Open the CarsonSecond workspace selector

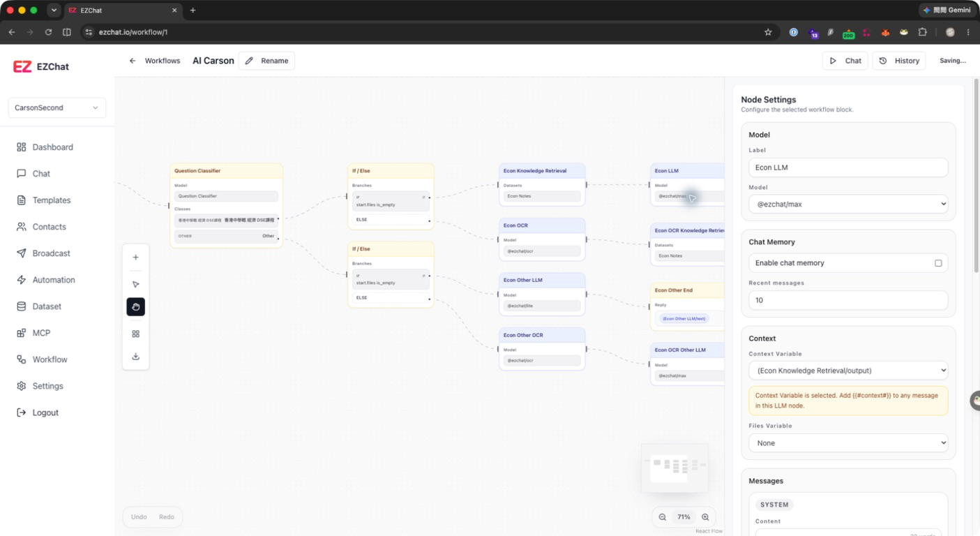[x=57, y=108]
